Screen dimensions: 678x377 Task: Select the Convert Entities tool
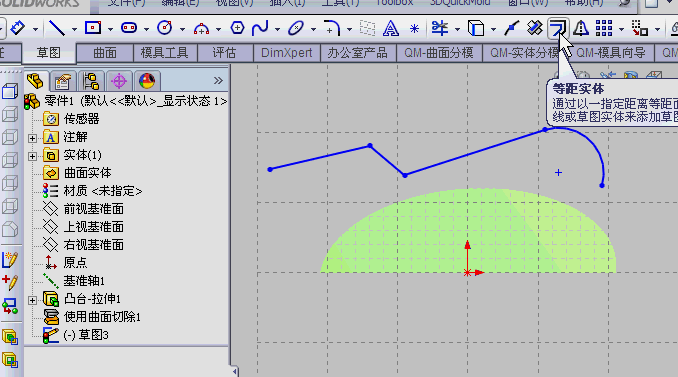pos(476,28)
